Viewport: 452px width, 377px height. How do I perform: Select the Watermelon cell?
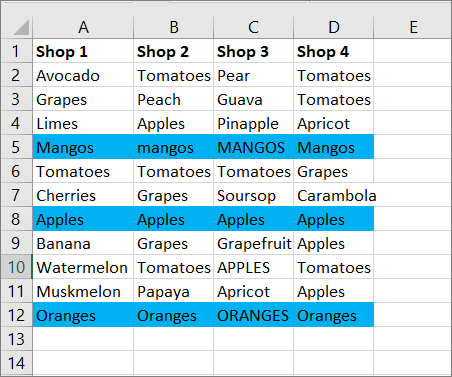pos(83,267)
